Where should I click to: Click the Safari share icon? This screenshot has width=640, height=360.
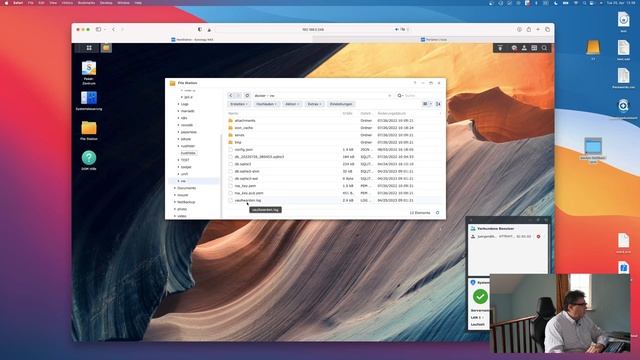click(x=529, y=29)
